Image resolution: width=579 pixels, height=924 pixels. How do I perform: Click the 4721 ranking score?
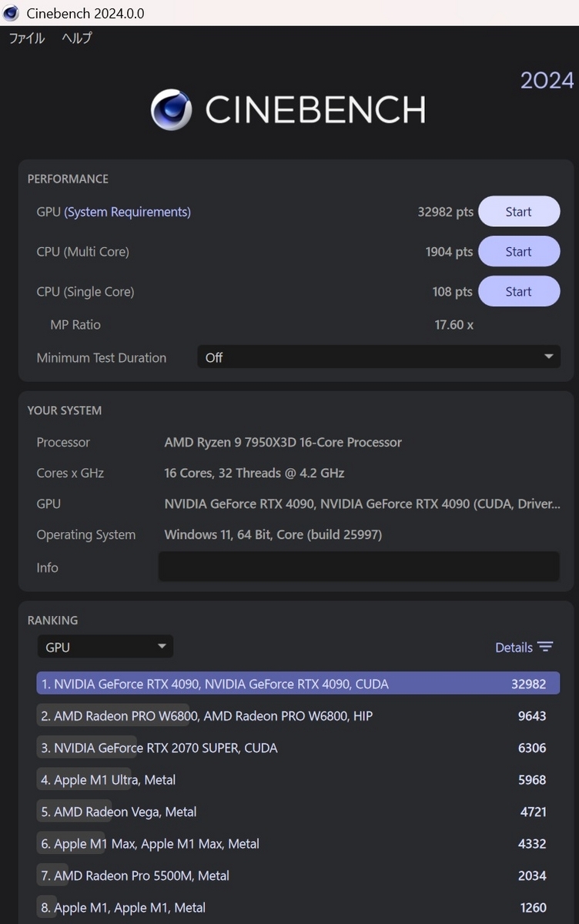[x=533, y=812]
